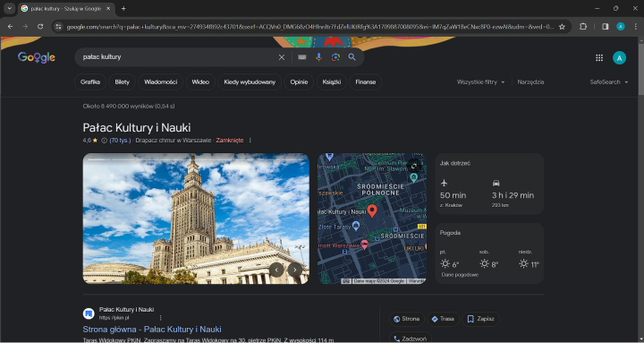Open more options beside Zamknięte
644x343 pixels.
point(250,141)
